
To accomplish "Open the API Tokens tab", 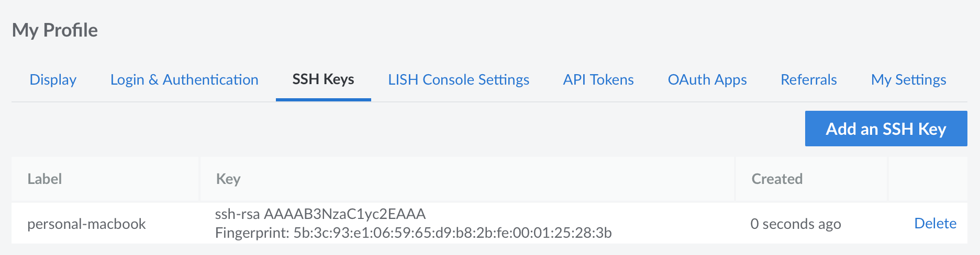I will click(598, 80).
